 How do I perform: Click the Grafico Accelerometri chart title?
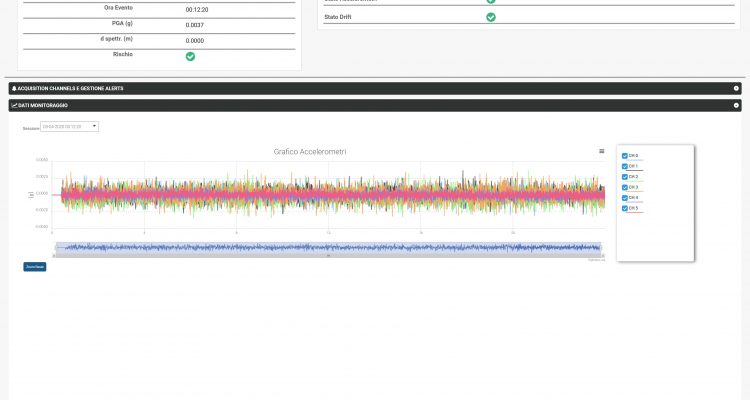tap(310, 152)
